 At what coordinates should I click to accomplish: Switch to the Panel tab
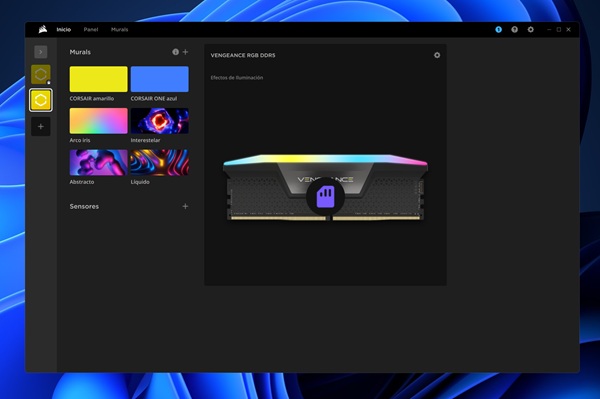[91, 29]
